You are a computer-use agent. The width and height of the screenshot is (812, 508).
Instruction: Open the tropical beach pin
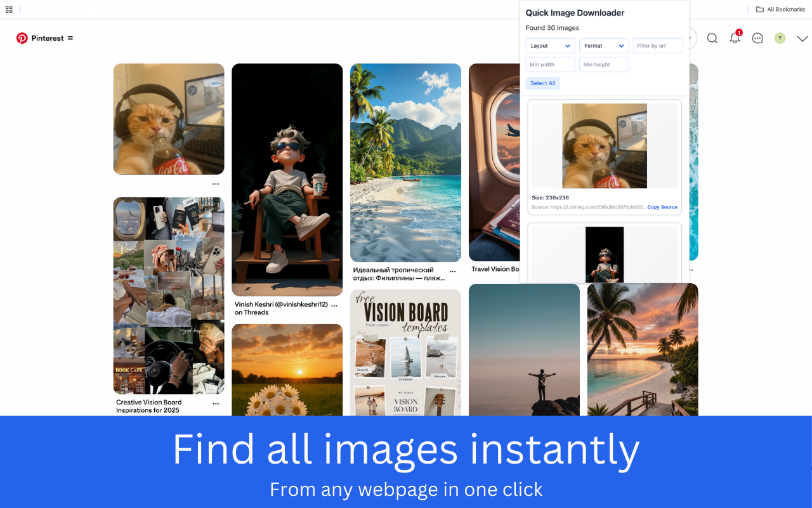pos(406,163)
